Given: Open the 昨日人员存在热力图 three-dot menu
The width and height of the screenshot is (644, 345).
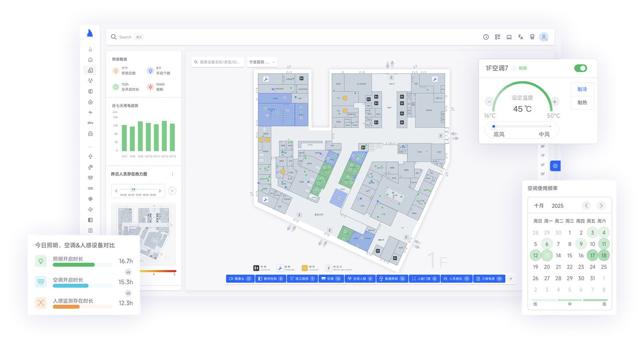Looking at the screenshot, I should (172, 174).
